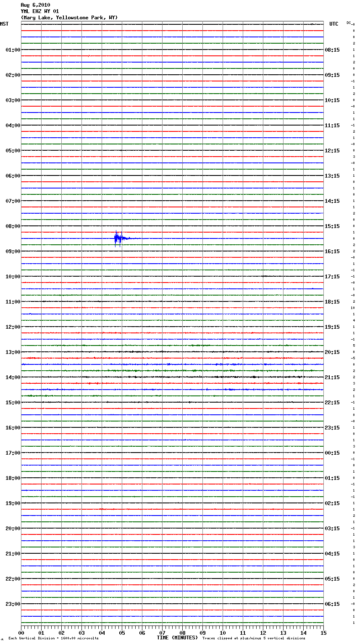Select the '08:00' MST hour label

13,226
